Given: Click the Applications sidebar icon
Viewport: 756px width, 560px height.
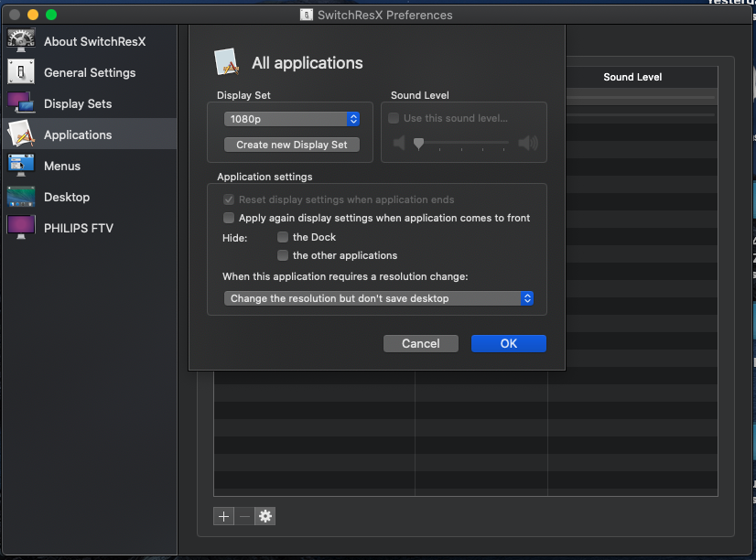Looking at the screenshot, I should [21, 134].
